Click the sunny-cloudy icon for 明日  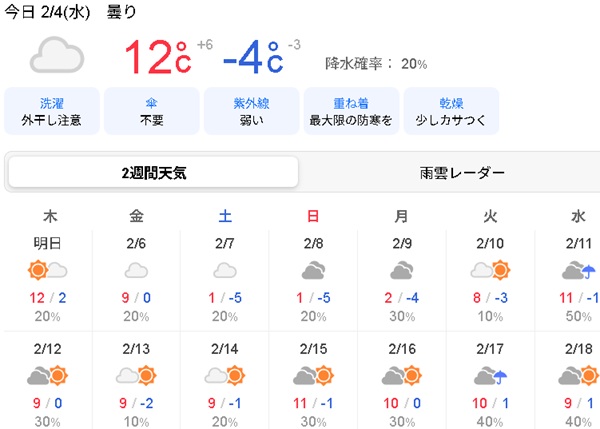tap(47, 270)
